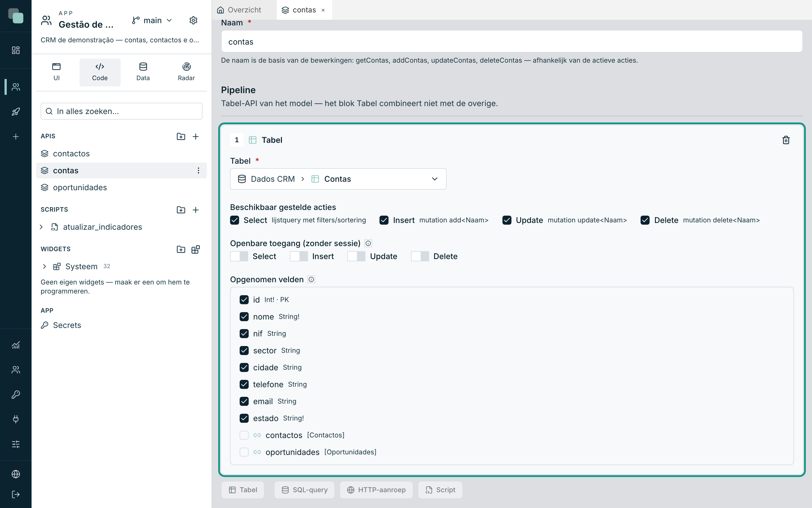
Task: Show info for Opgenomen velden
Action: (311, 279)
